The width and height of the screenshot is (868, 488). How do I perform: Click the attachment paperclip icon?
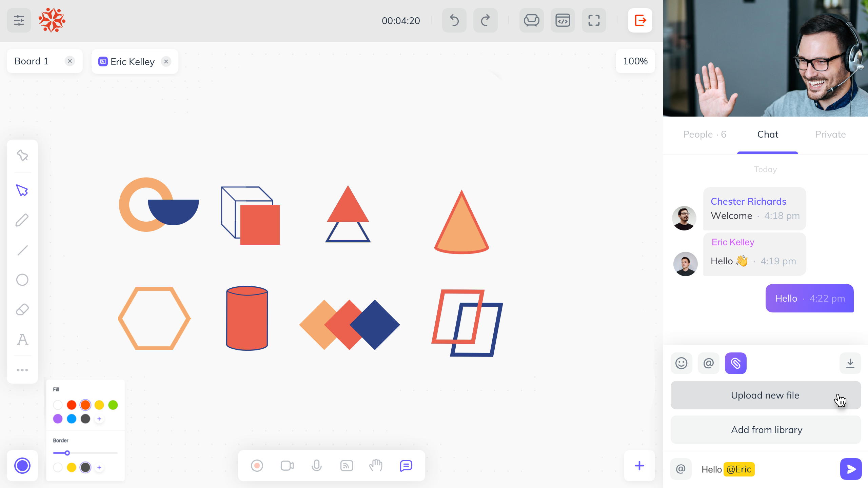tap(735, 363)
